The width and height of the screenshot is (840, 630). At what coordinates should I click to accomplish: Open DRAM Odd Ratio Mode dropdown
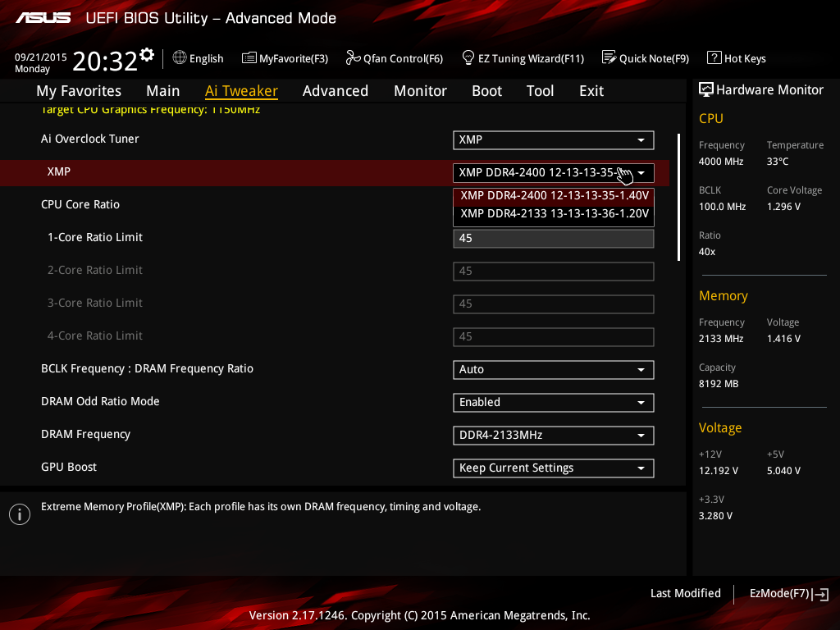[x=554, y=402]
